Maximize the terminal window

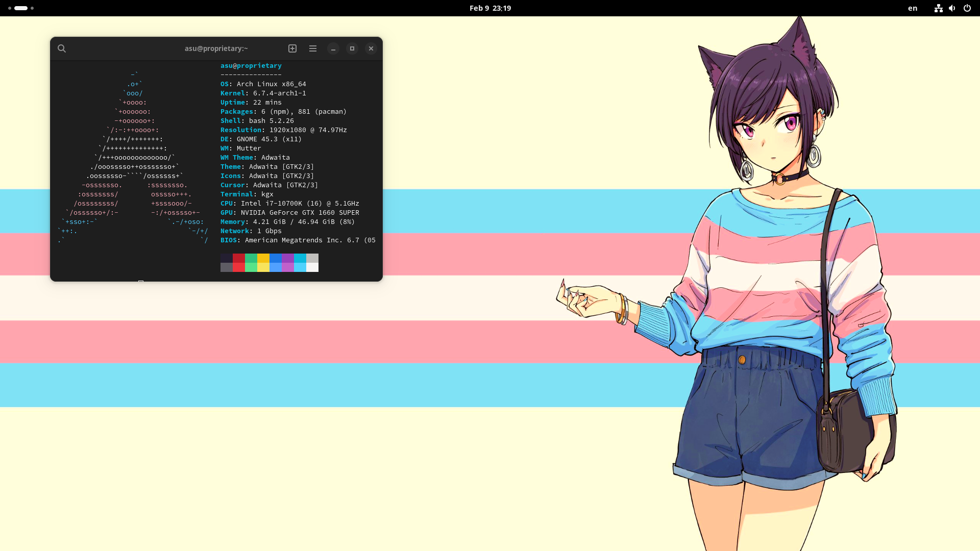click(x=352, y=48)
